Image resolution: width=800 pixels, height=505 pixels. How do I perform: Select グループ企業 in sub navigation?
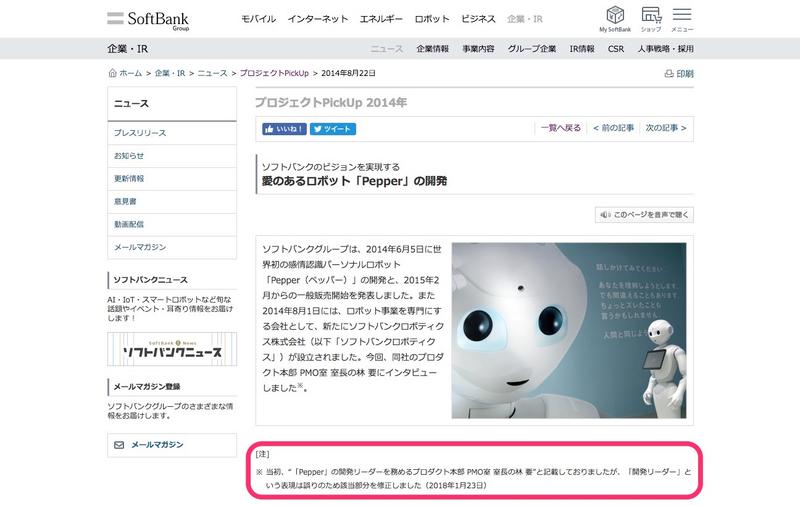coord(532,49)
